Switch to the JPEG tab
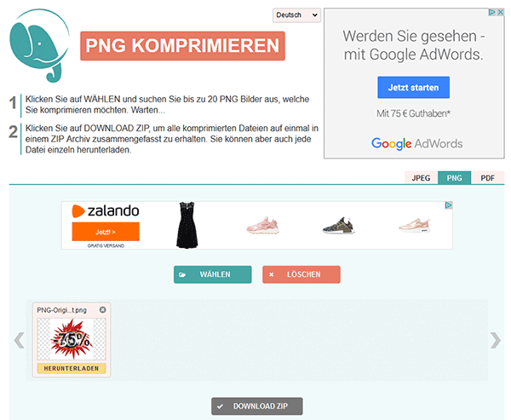 click(x=421, y=178)
